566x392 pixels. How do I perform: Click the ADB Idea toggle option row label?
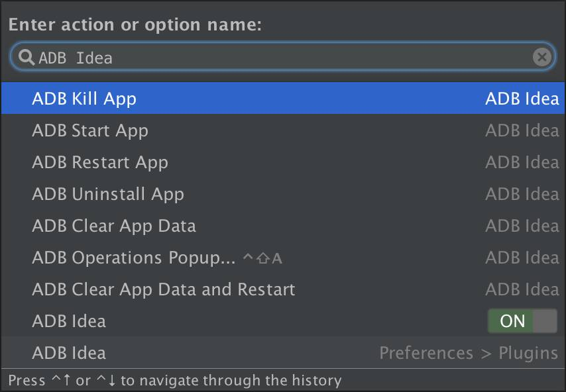pos(69,321)
